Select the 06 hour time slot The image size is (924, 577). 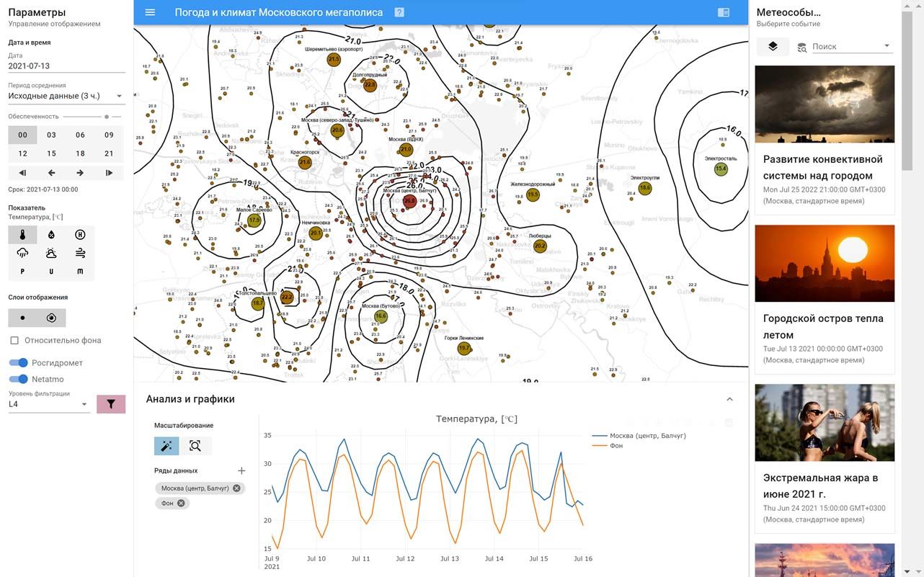pyautogui.click(x=80, y=135)
